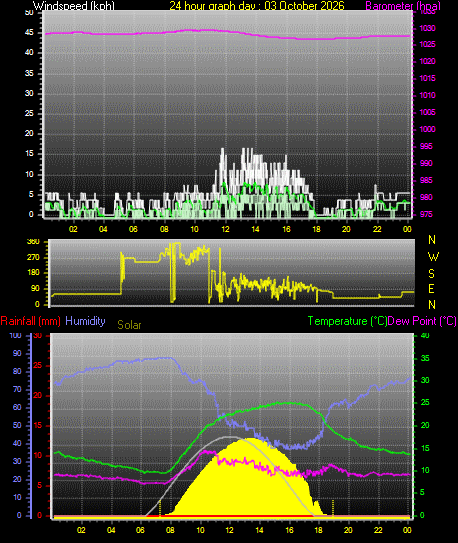458x543 pixels.
Task: Click the 'Barometer (hpa)' axis title
Action: click(x=403, y=6)
